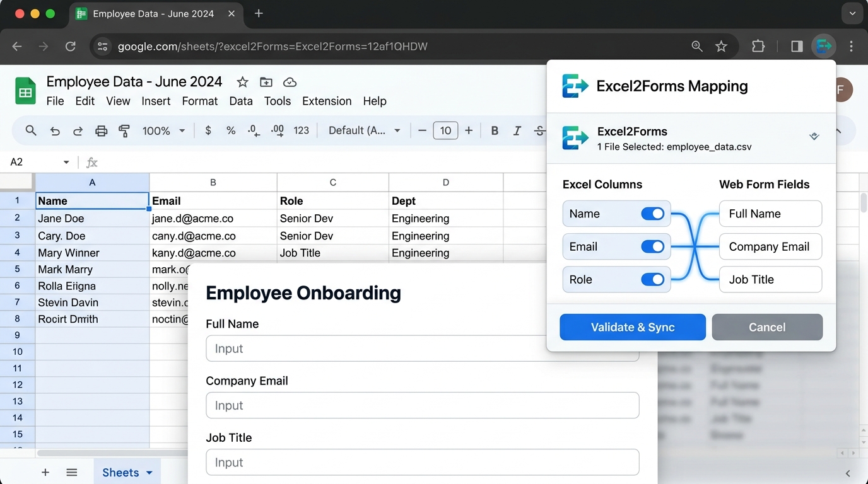Apply italic formatting
Screen dimensions: 868x484
click(x=517, y=130)
